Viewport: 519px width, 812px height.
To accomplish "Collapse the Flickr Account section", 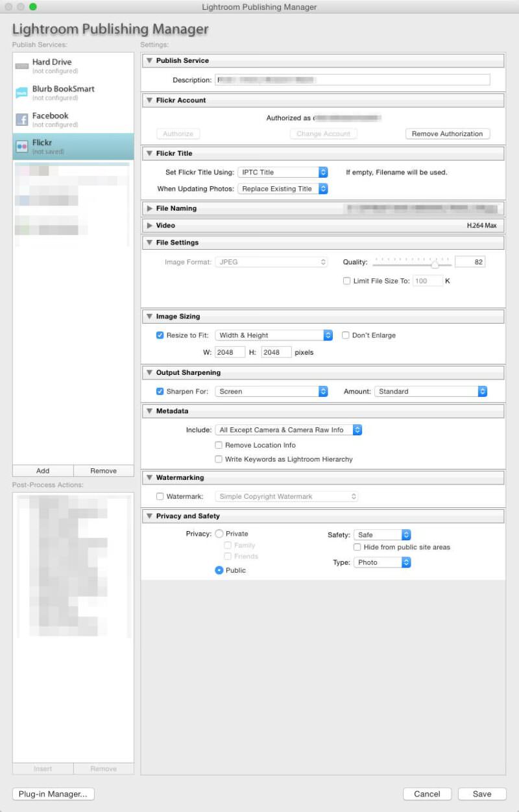I will tap(149, 101).
